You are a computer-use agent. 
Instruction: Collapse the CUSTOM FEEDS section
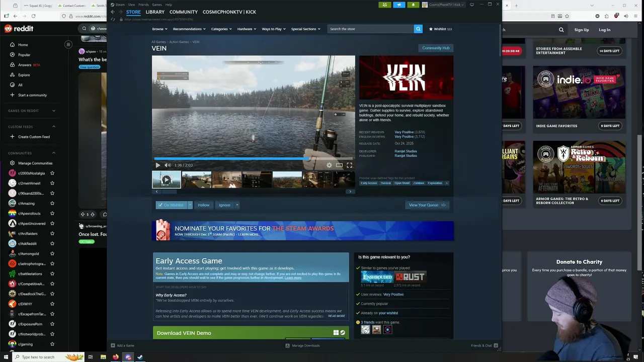(32, 127)
